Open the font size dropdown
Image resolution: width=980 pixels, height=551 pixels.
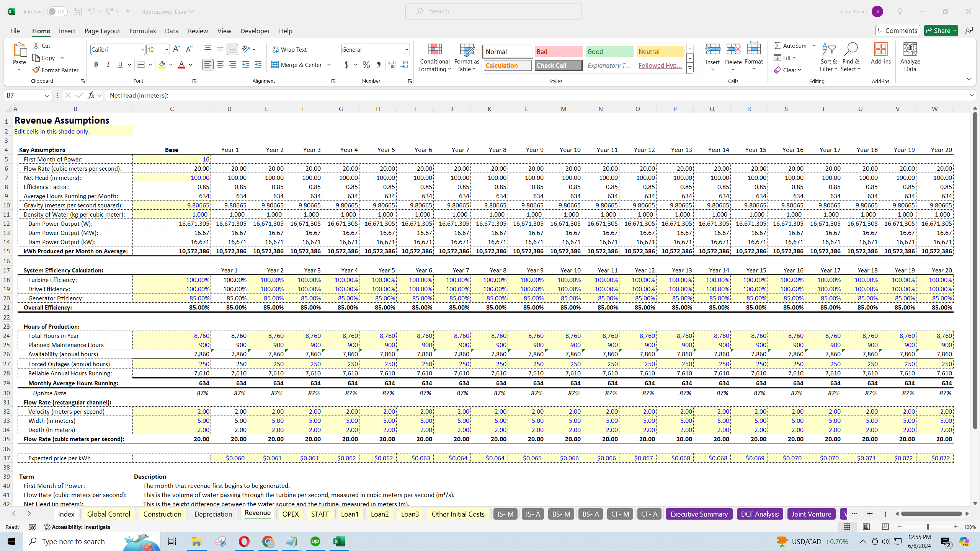click(167, 49)
